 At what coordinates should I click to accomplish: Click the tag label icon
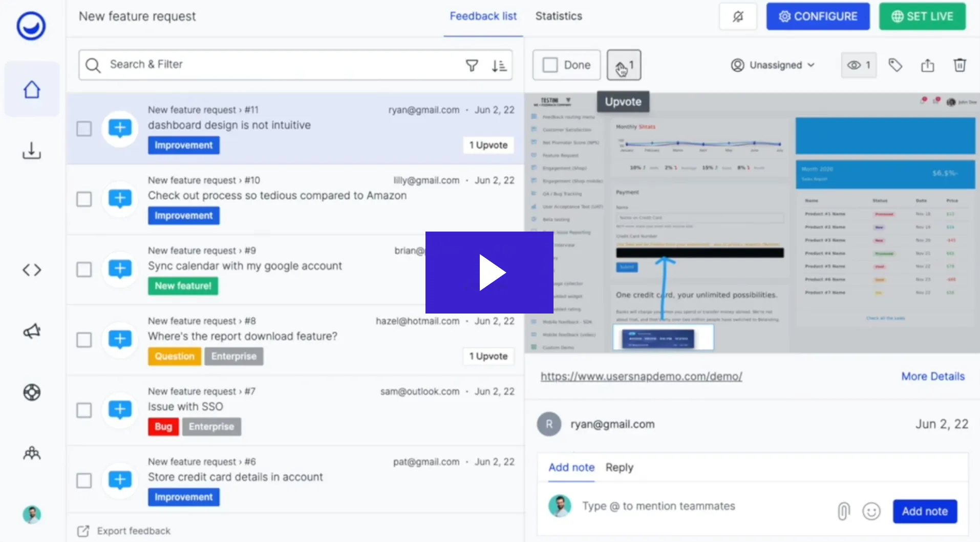click(895, 65)
